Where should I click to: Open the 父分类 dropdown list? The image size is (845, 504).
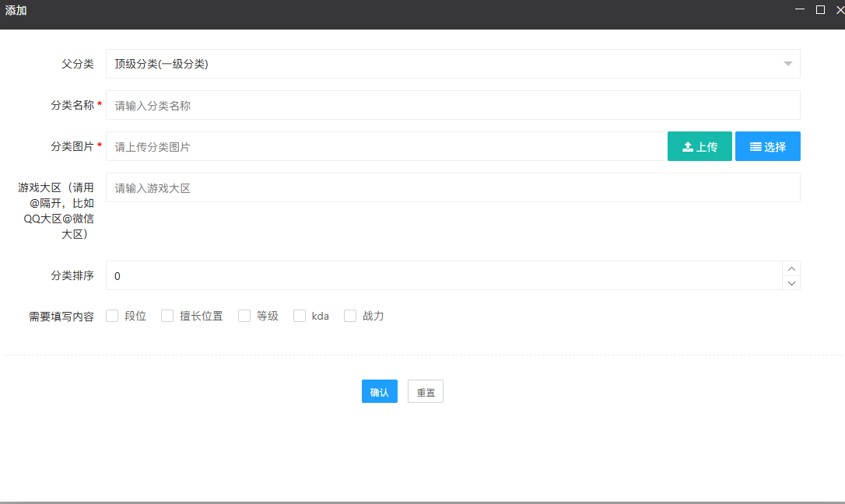452,64
